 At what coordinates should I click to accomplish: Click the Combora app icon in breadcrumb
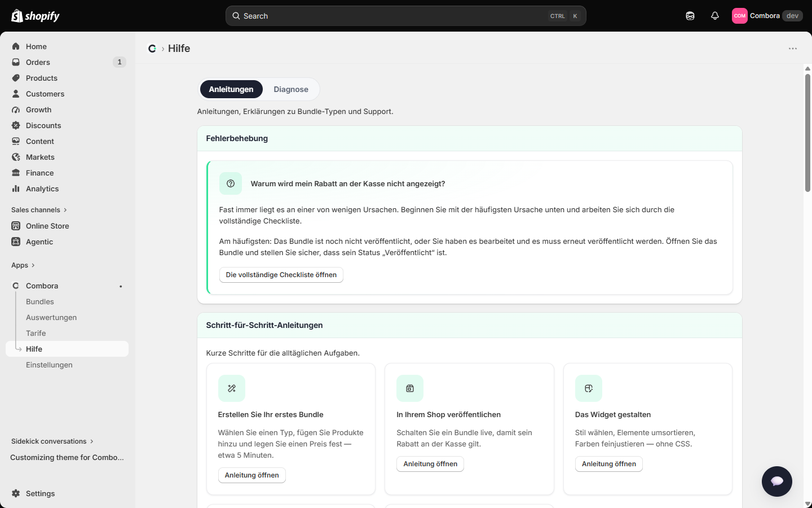[x=152, y=49]
